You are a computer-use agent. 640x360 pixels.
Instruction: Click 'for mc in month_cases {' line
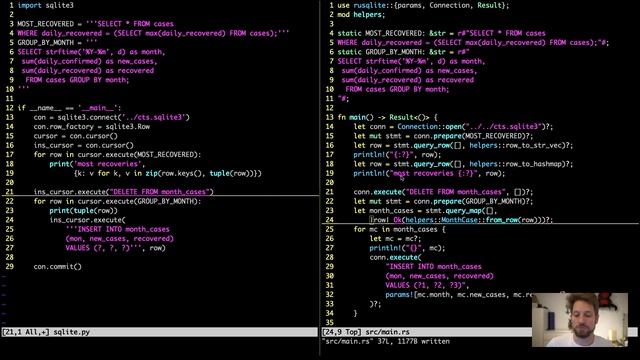tap(400, 229)
